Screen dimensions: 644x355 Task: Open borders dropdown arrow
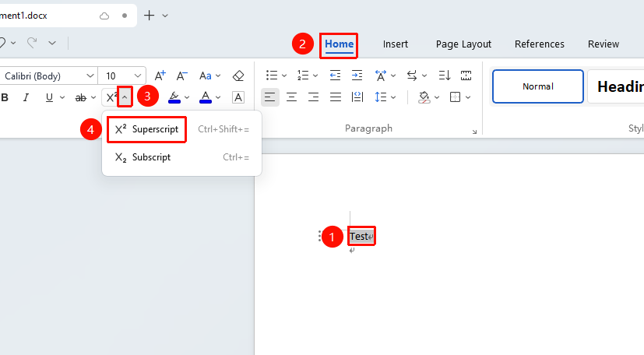468,97
